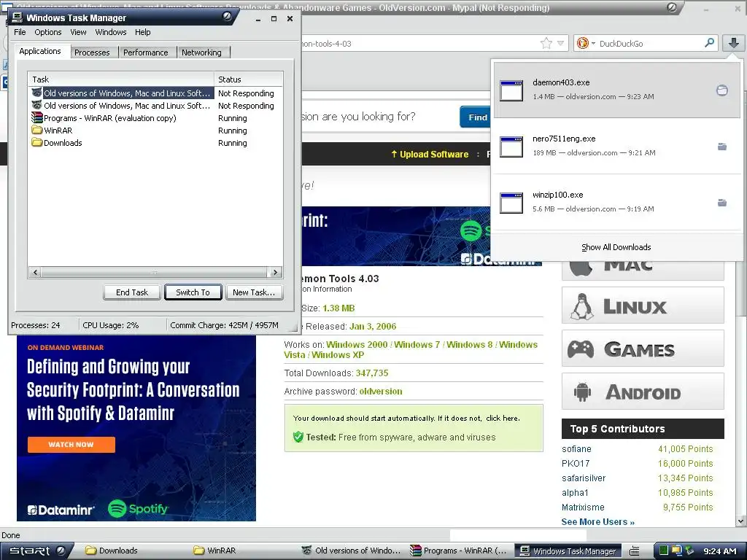The height and width of the screenshot is (560, 747).
Task: Click the green CPU meter tray icon
Action: [664, 551]
